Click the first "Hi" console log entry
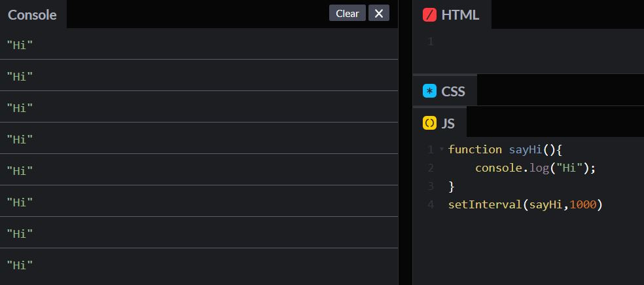The width and height of the screenshot is (644, 285). [20, 45]
